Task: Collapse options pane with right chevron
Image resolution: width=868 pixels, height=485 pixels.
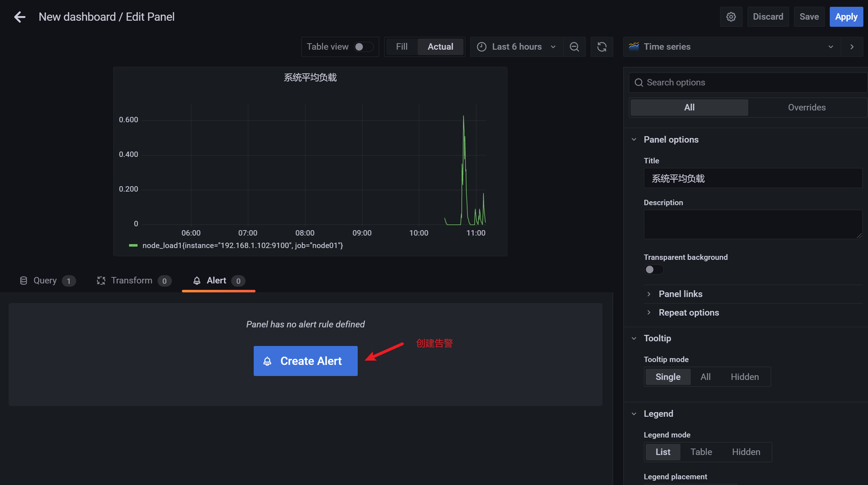Action: [852, 47]
